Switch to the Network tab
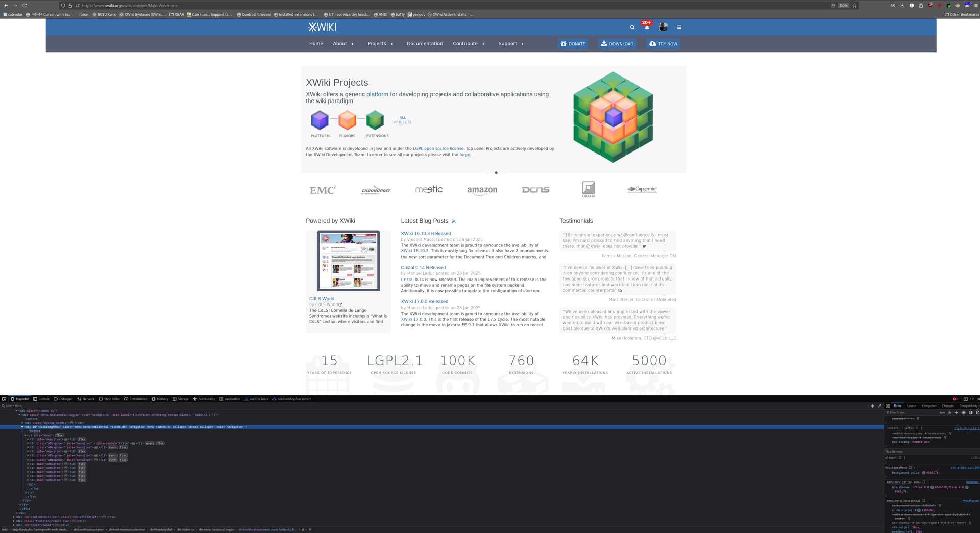 point(86,399)
